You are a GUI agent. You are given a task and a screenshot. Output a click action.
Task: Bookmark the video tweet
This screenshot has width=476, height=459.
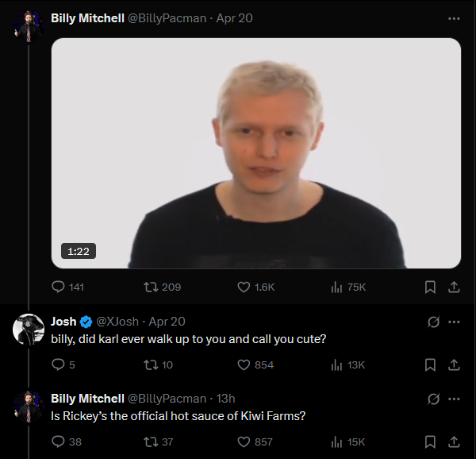430,287
